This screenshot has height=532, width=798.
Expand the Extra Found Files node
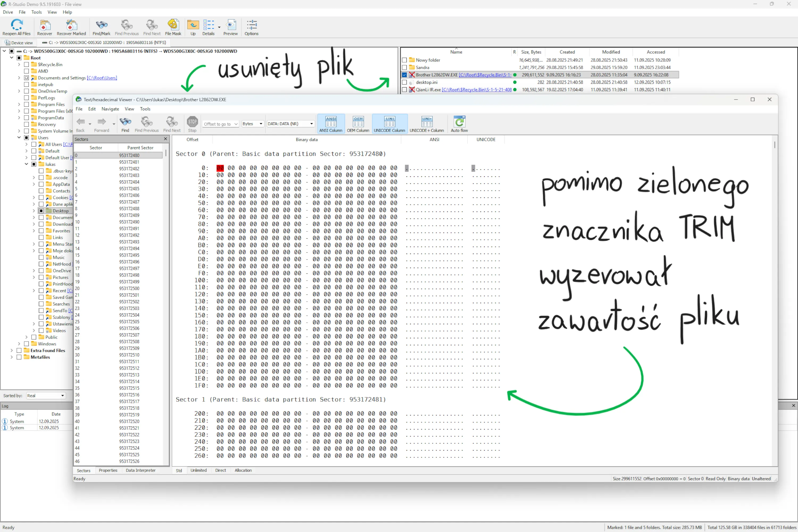[12, 351]
